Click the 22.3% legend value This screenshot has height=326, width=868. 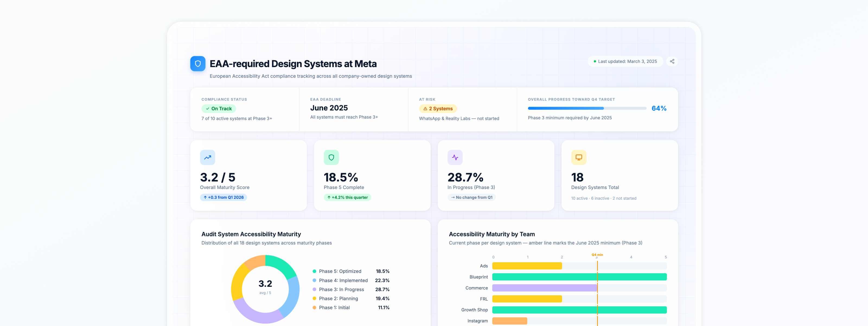pyautogui.click(x=382, y=280)
